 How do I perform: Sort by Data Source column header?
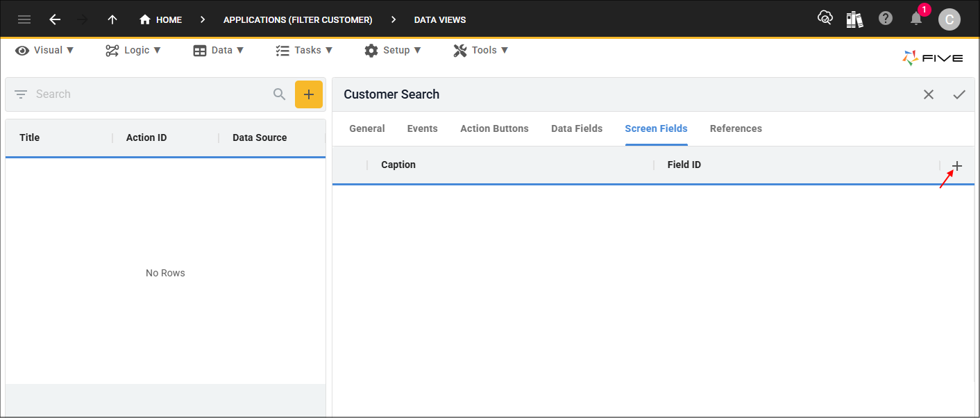[x=260, y=137]
